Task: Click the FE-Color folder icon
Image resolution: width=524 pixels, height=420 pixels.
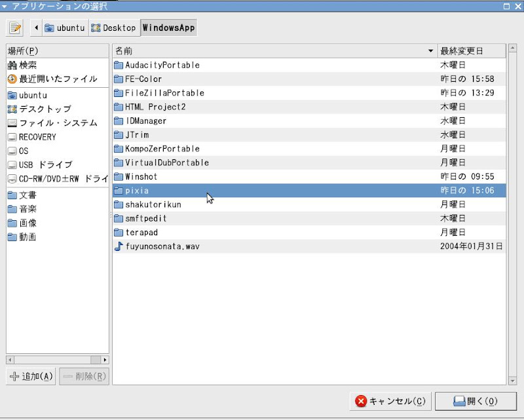Action: tap(119, 79)
